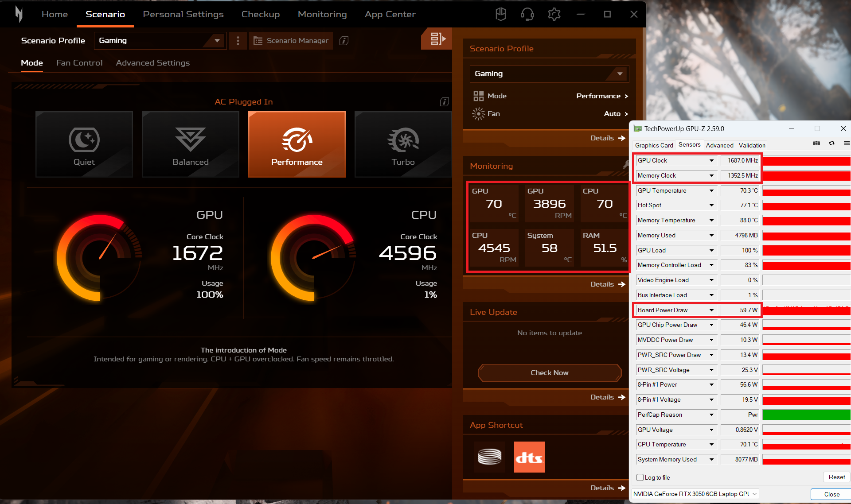Launch the DTS app shortcut
Viewport: 851px width, 504px height.
click(x=530, y=457)
